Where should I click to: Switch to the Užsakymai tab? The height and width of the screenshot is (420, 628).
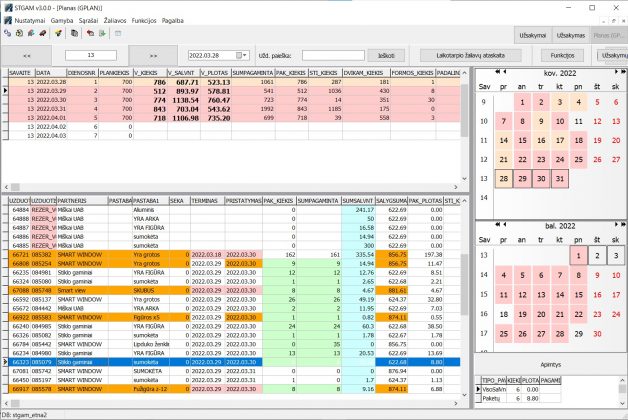[x=533, y=35]
